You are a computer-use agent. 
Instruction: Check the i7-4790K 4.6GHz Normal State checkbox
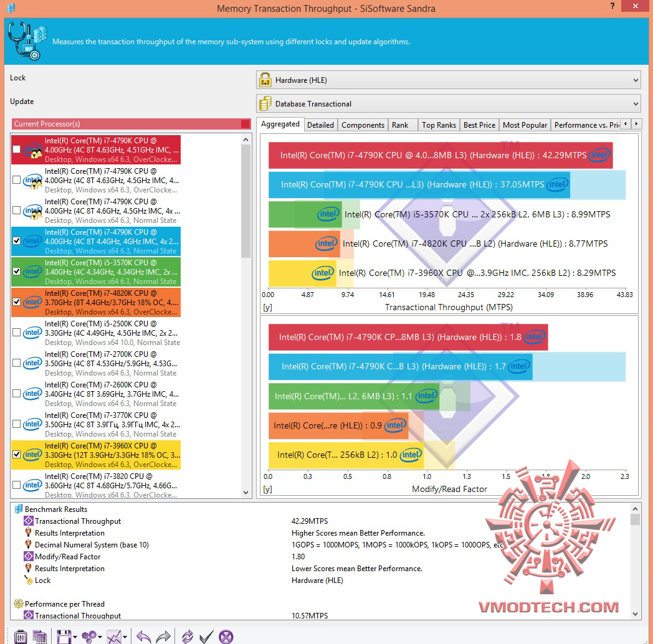[x=16, y=211]
